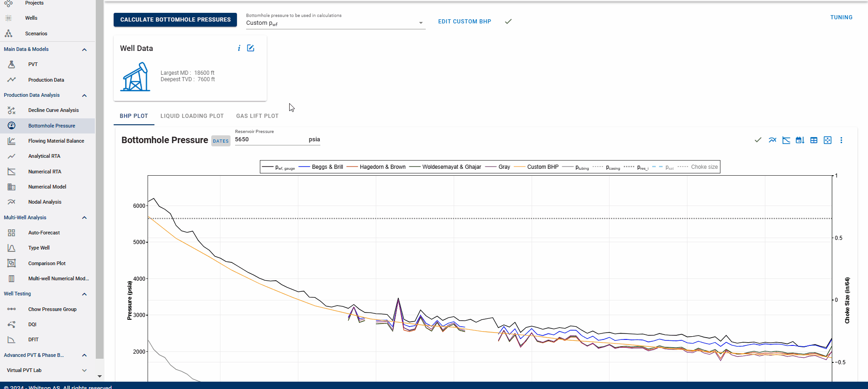Click the decline axis icon in the plot toolbar
This screenshot has width=868, height=389.
[786, 140]
